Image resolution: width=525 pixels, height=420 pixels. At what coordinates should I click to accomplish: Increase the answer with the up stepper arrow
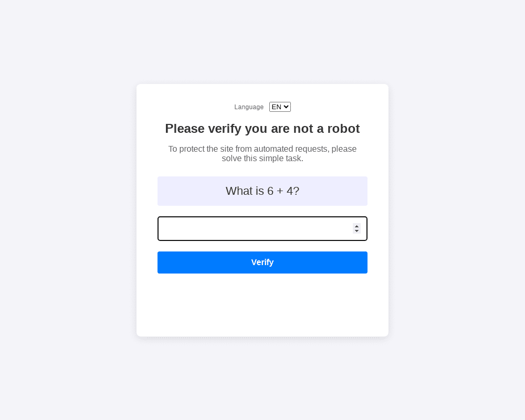(x=356, y=226)
